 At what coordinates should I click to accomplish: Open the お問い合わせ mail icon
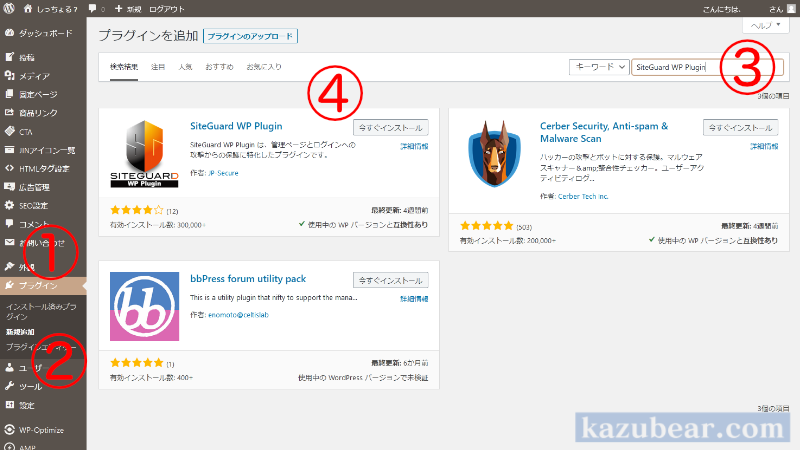click(9, 242)
